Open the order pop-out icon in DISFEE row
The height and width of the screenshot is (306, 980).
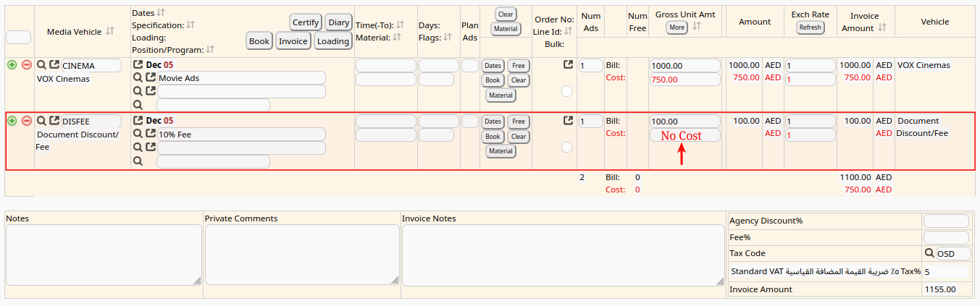569,121
